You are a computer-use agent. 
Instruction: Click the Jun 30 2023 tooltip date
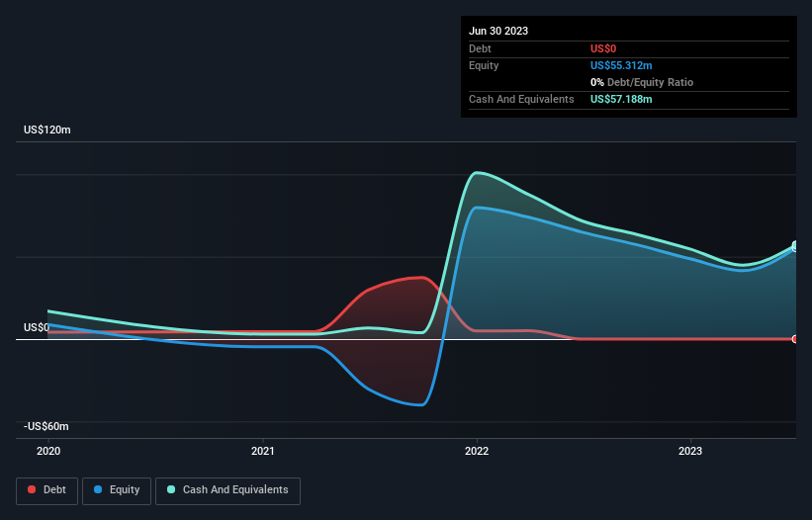click(498, 31)
